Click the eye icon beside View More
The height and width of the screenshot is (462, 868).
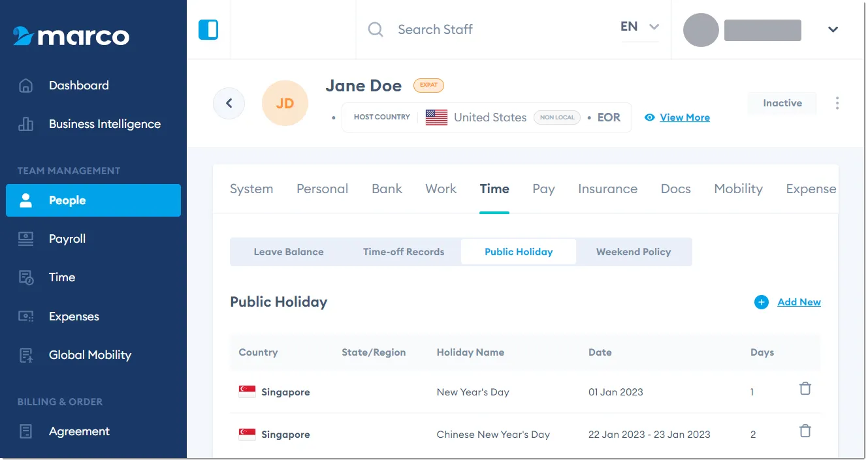[x=649, y=117]
